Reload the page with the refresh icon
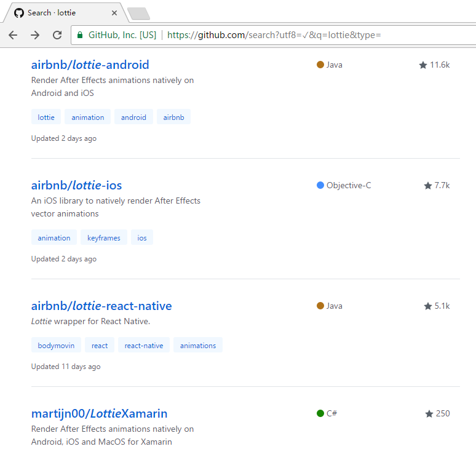This screenshot has height=457, width=476. (57, 35)
